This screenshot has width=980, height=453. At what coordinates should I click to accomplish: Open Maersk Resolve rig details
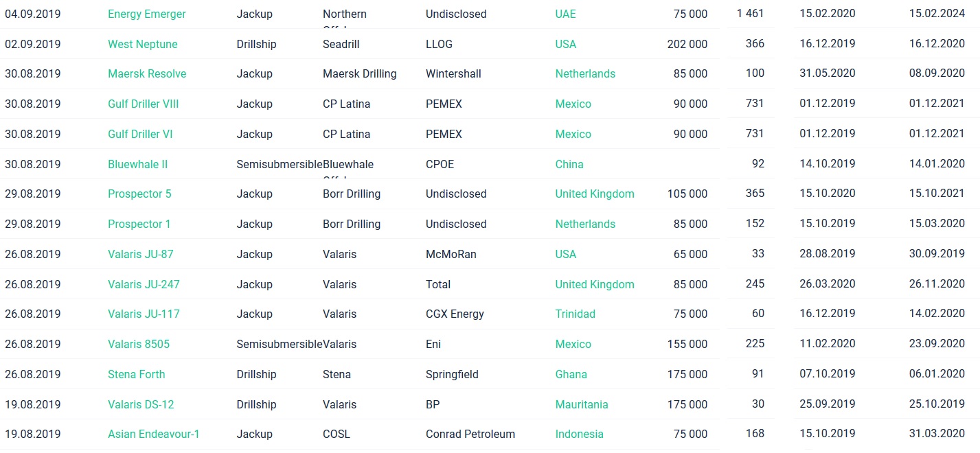point(147,73)
